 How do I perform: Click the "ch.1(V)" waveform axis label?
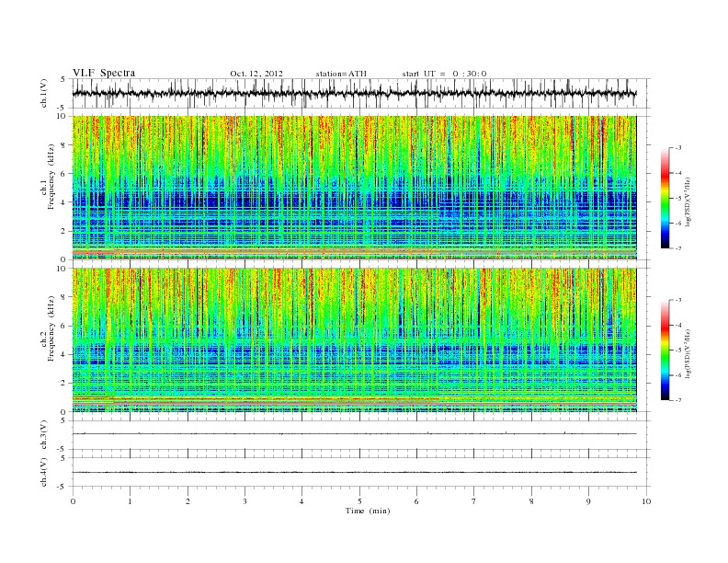click(x=44, y=93)
